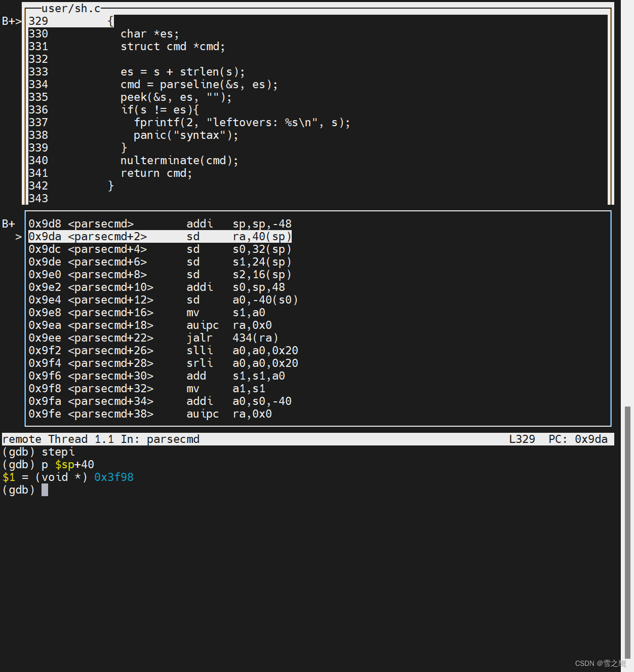Click the highlighted 0x9da 'sd ra,40(sp)' row
Image resolution: width=634 pixels, height=672 pixels.
(x=160, y=237)
